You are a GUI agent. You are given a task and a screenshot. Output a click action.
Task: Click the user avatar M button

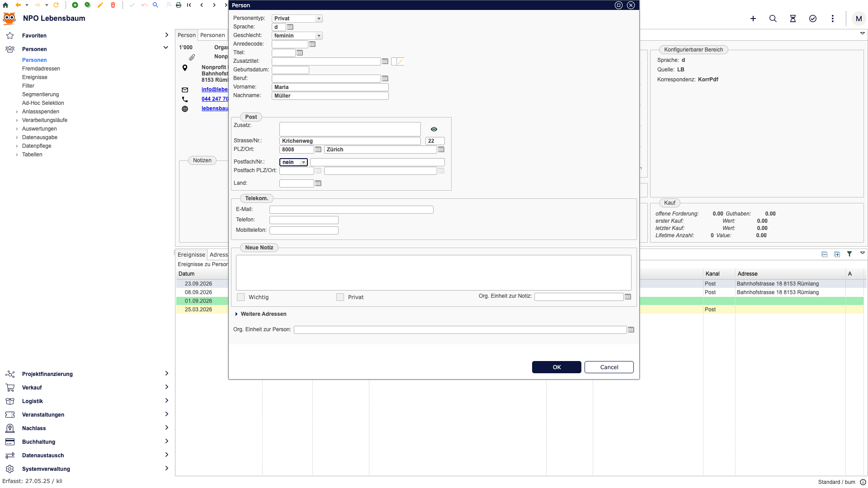[859, 19]
